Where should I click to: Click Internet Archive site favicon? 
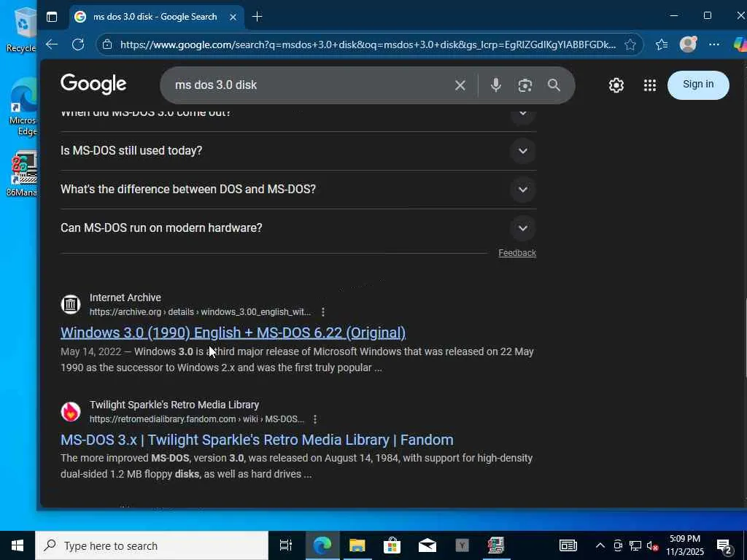[71, 304]
